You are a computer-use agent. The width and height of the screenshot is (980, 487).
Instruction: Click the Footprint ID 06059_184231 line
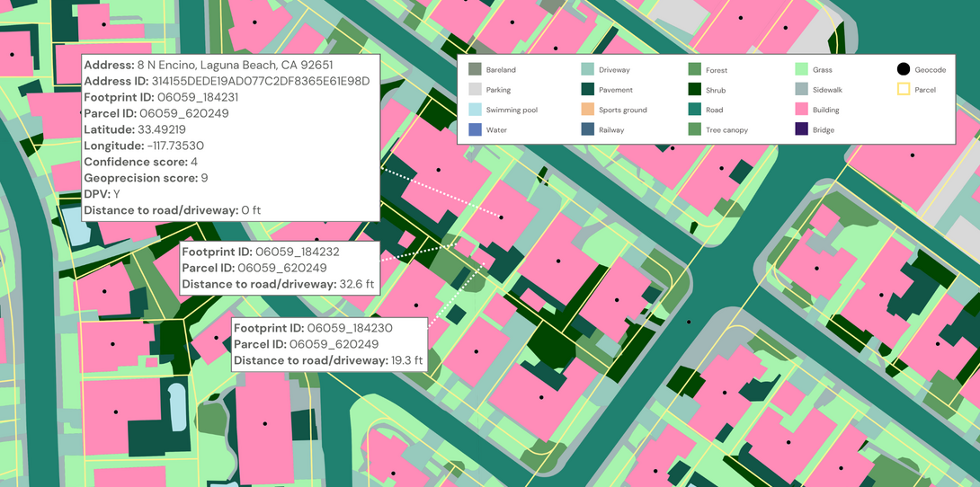161,97
